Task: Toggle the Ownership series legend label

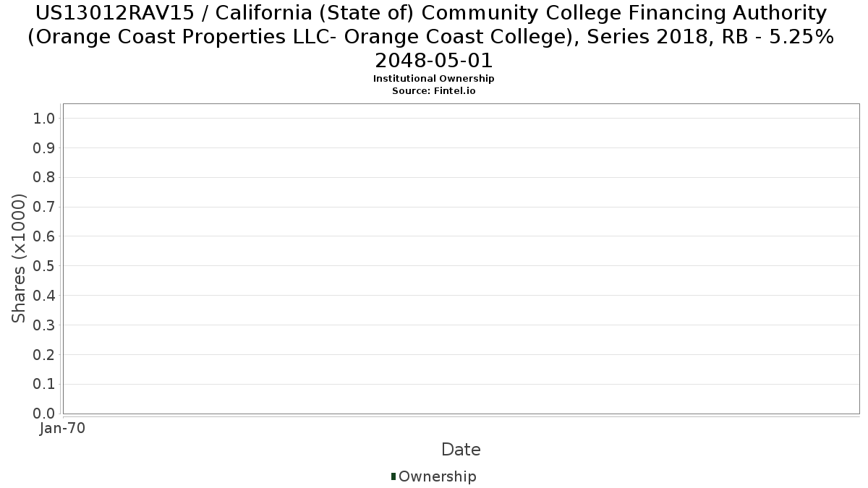Action: pos(437,476)
